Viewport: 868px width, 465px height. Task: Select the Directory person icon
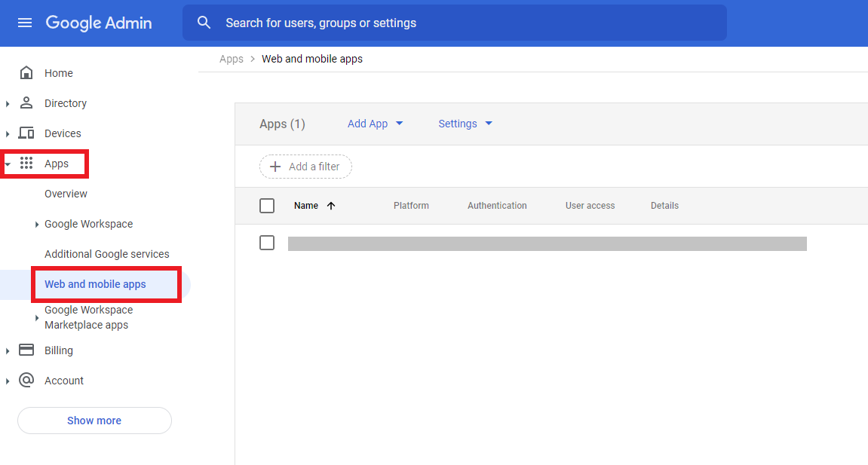coord(26,102)
